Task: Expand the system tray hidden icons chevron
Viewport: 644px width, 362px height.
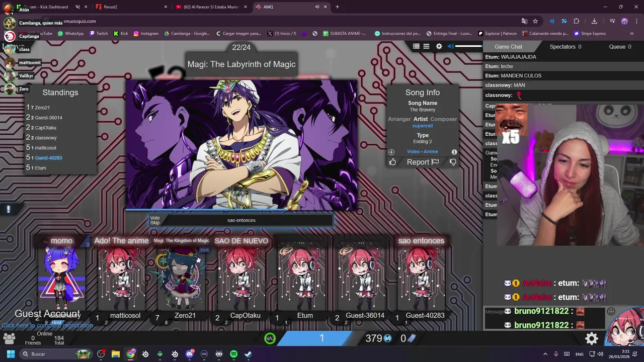Action: 545,354
